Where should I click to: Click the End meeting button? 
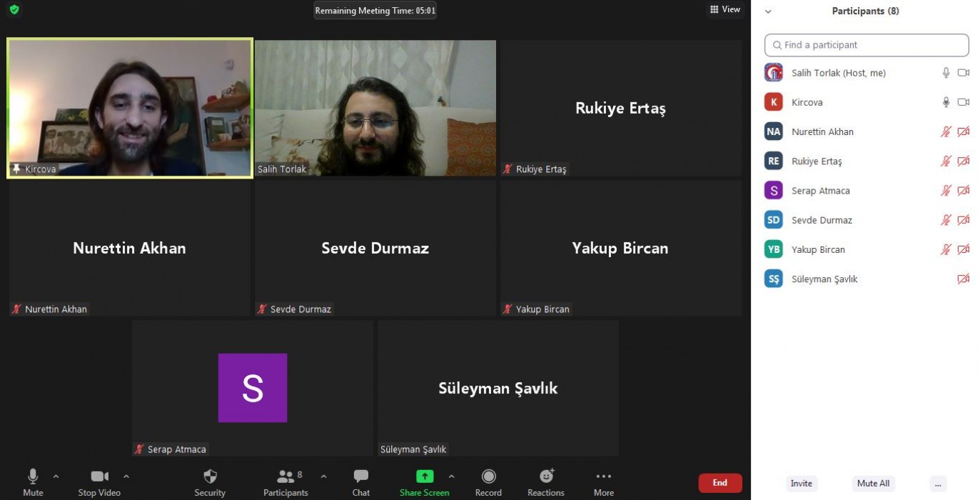pyautogui.click(x=720, y=483)
